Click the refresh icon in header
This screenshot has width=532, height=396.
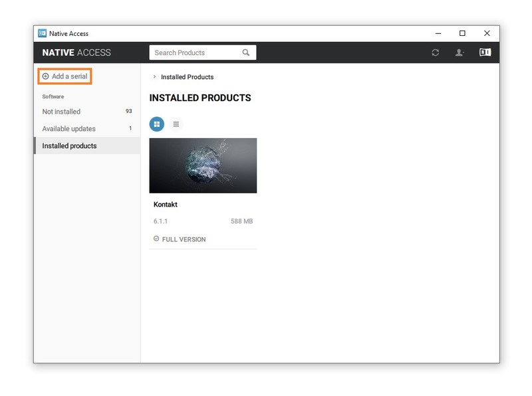[x=436, y=52]
